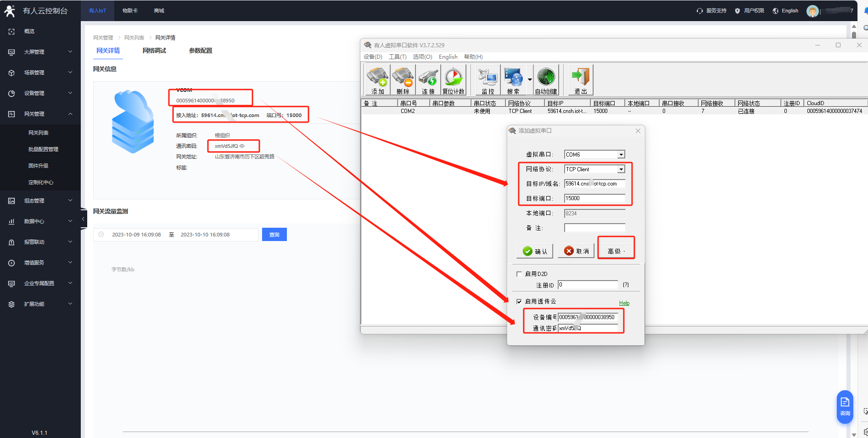868x438 pixels.
Task: Click the 服务支持 headset icon
Action: 700,11
